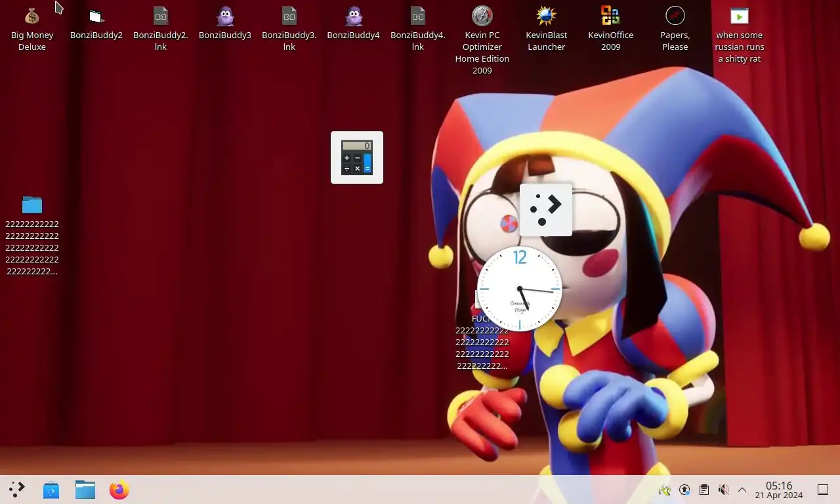
Task: Click the muted volume tray icon
Action: (723, 490)
